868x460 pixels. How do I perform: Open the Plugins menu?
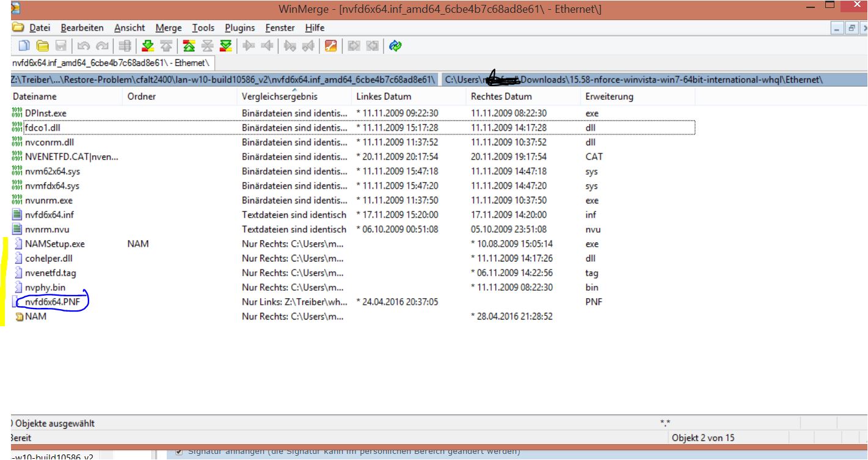point(239,27)
